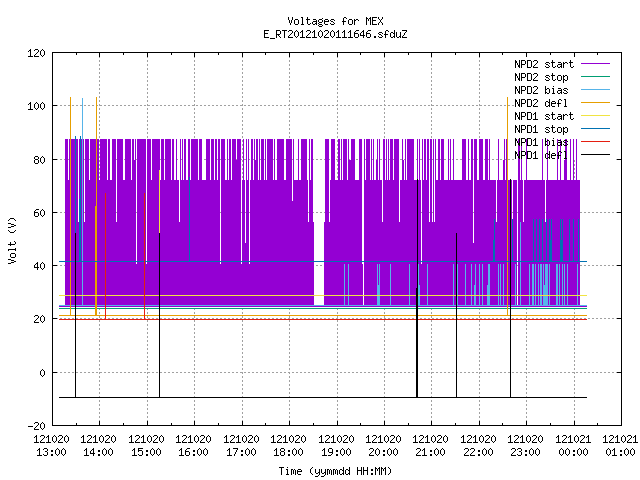Click the black NPD1 defl legend line
640x480 pixels.
click(x=595, y=155)
